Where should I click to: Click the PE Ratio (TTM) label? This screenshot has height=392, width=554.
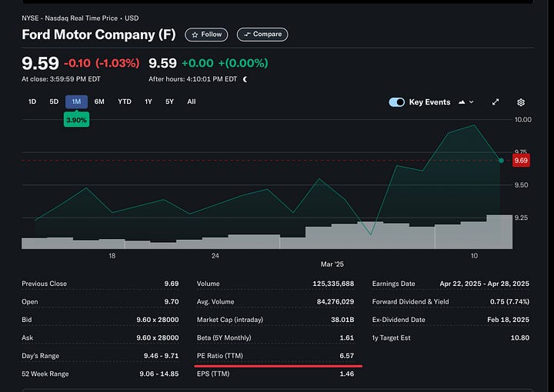pos(220,356)
